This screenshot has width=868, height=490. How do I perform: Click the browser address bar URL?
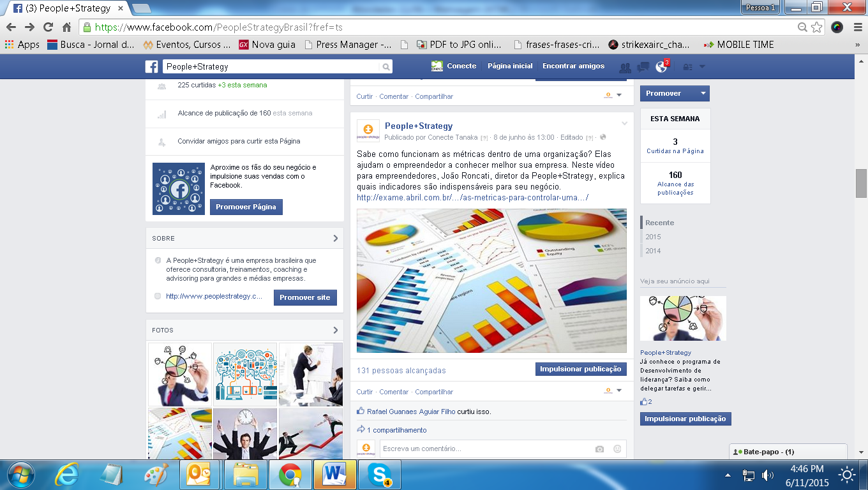click(x=219, y=27)
